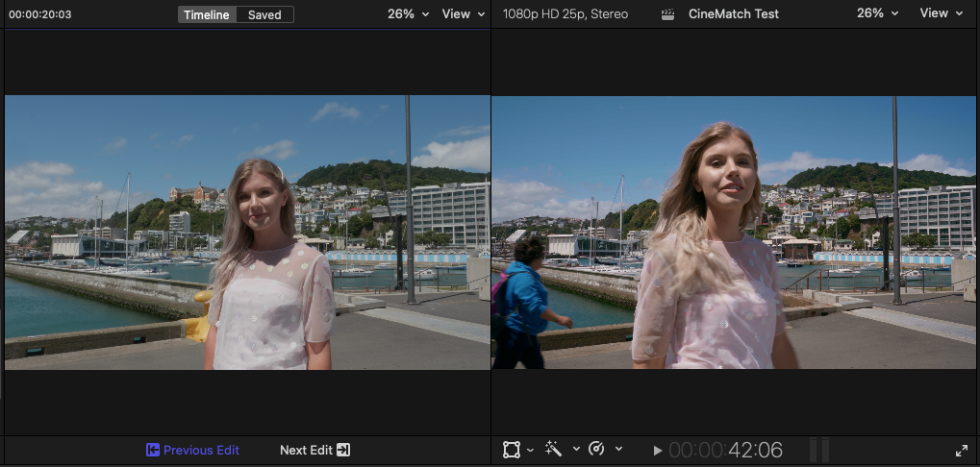Click the magic wand enhancements icon

point(553,450)
